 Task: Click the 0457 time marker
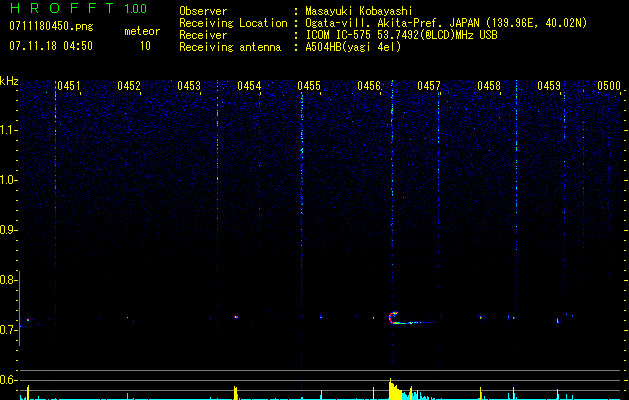[429, 86]
